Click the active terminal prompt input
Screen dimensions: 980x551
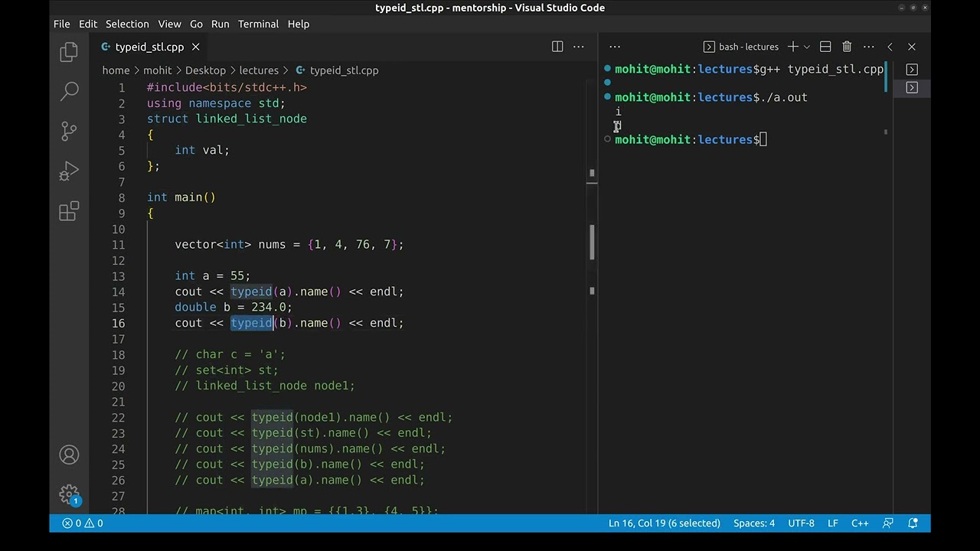pyautogui.click(x=763, y=139)
